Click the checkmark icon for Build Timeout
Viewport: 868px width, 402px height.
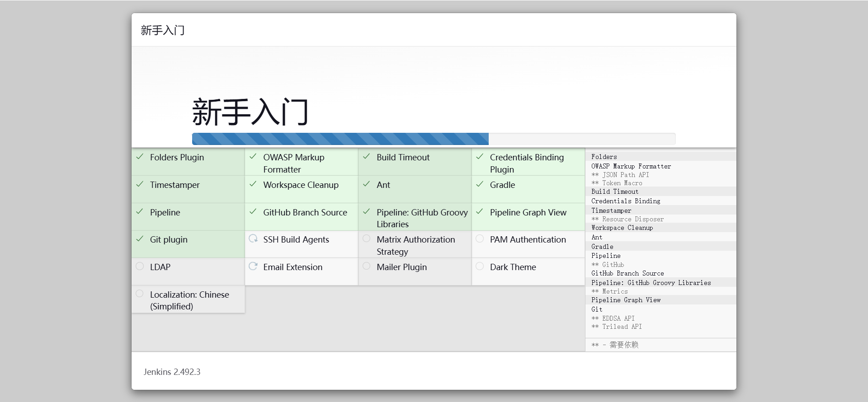click(x=367, y=157)
